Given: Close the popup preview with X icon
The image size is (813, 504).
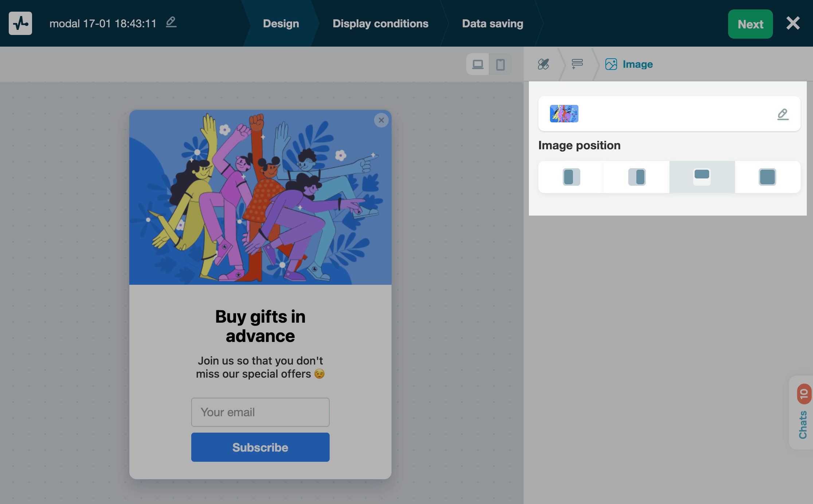Looking at the screenshot, I should tap(381, 120).
